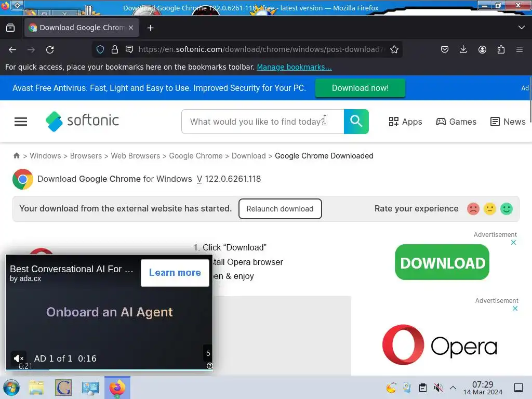Click the video ad info question icon
The height and width of the screenshot is (399, 532).
pyautogui.click(x=210, y=365)
